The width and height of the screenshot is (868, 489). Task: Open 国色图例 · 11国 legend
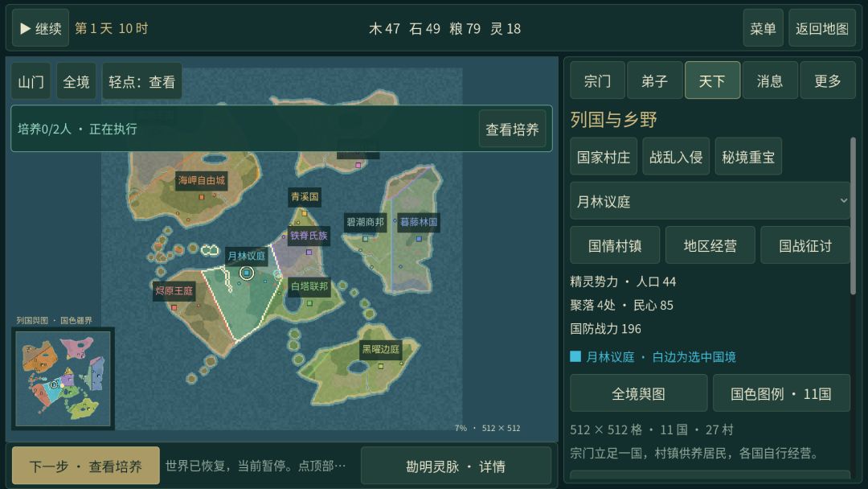tap(782, 393)
